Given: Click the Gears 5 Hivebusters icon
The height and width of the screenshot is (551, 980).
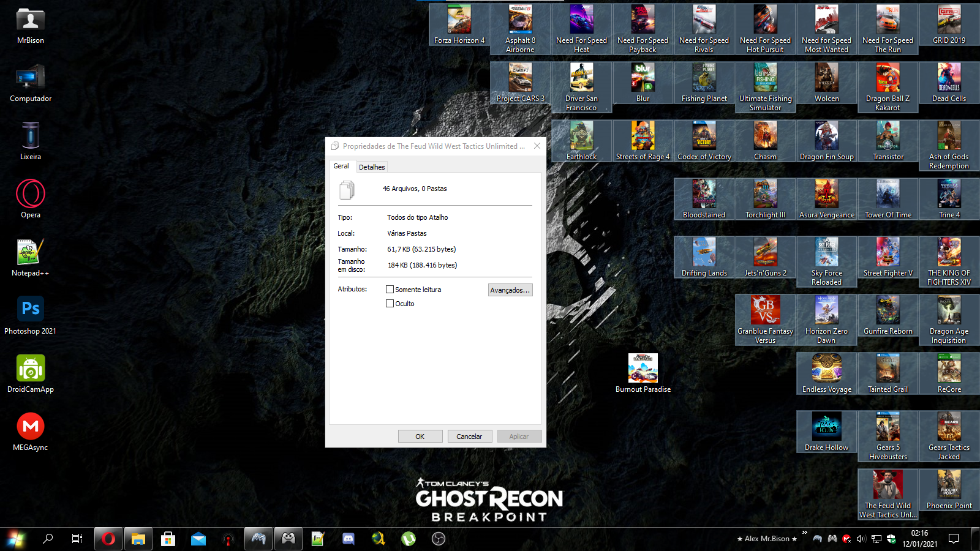Looking at the screenshot, I should (888, 437).
